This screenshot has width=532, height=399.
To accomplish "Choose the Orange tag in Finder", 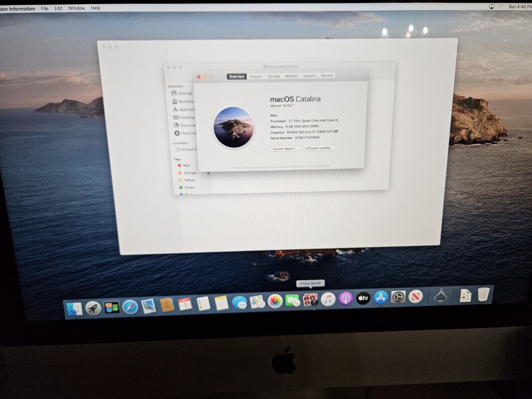I will tap(188, 173).
